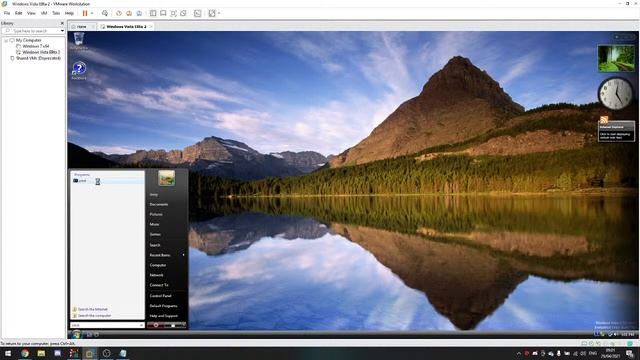Close the Library panel
640x360 pixels.
(62, 23)
